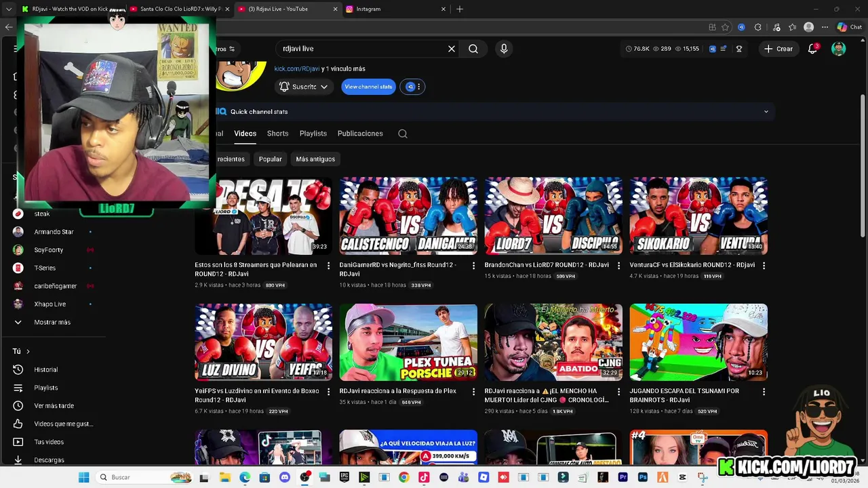Expand the Quick channel stats panel
Viewport: 868px width, 488px height.
tap(766, 112)
